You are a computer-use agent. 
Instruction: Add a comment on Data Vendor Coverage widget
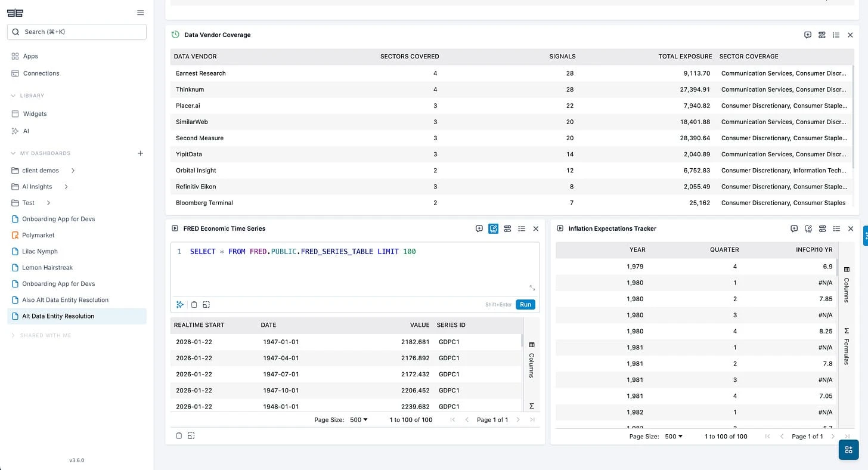pos(808,35)
